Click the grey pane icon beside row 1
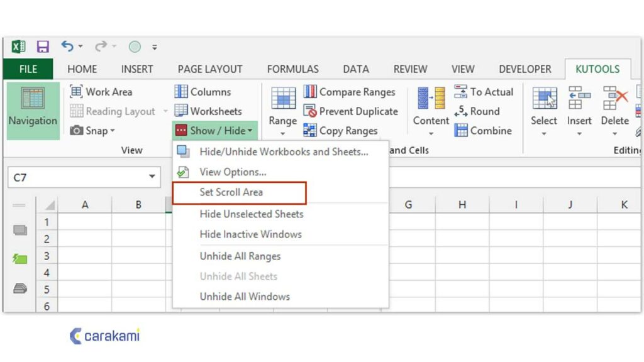The width and height of the screenshot is (644, 362). pyautogui.click(x=19, y=230)
